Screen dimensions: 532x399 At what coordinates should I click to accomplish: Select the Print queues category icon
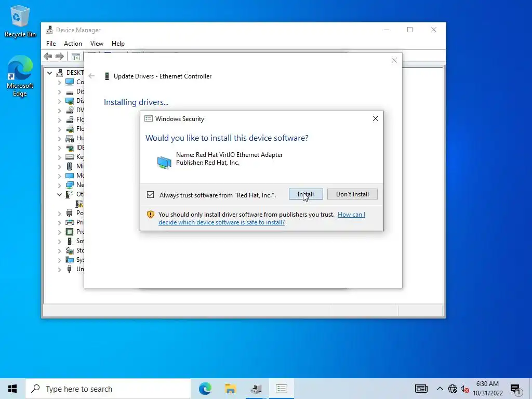tap(70, 222)
